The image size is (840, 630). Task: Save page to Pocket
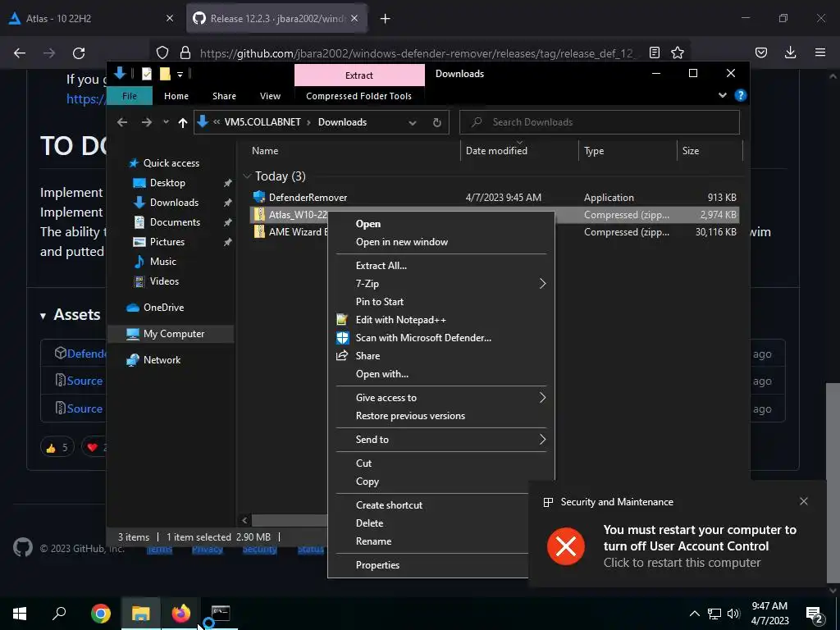point(760,52)
